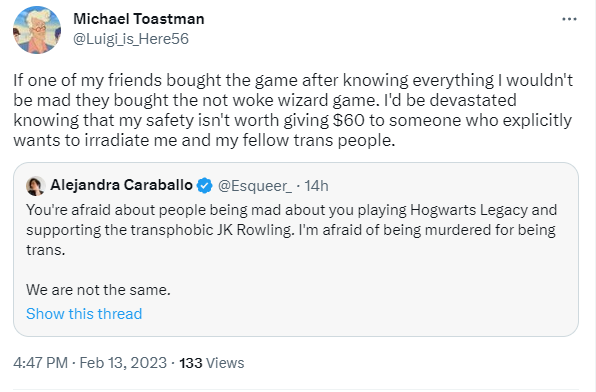Screen dimensions: 596x392
Task: Click Michael Toastman's profile avatar
Action: click(37, 30)
